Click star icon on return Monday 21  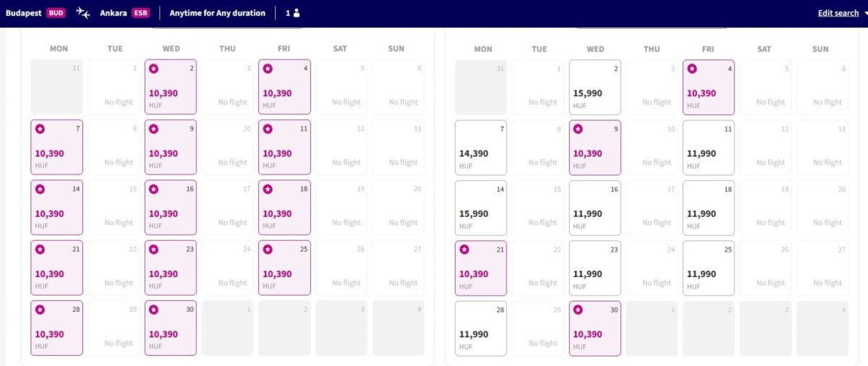point(464,250)
